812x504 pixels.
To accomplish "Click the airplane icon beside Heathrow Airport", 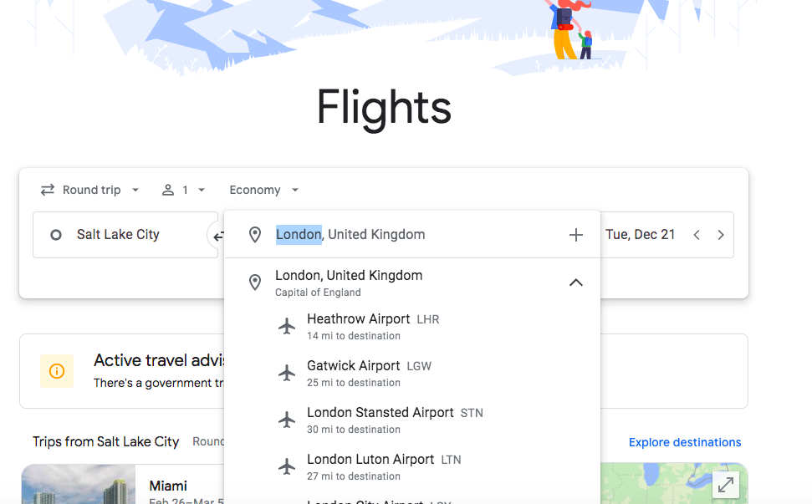I will tap(287, 326).
